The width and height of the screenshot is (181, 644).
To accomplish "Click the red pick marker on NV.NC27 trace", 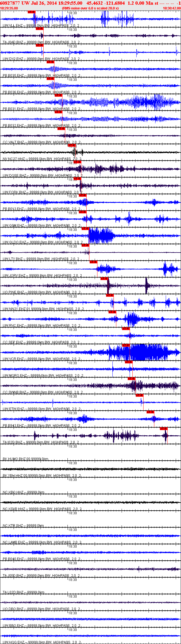I will (x=72, y=145).
